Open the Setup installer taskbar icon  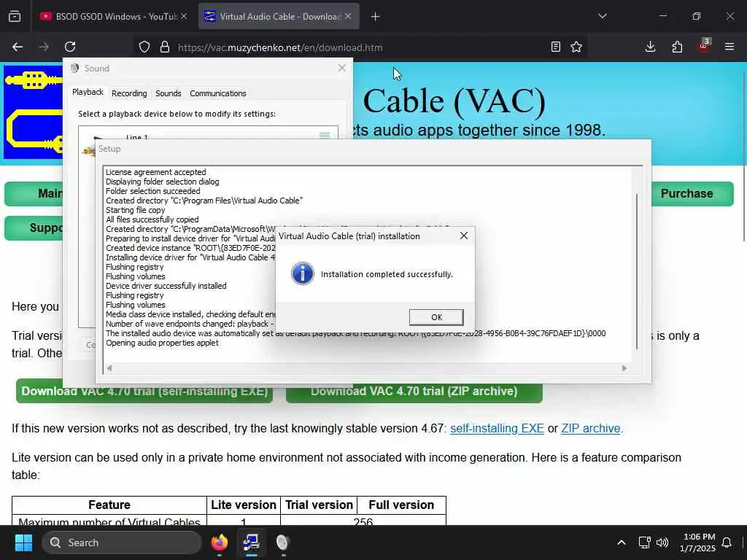click(251, 542)
